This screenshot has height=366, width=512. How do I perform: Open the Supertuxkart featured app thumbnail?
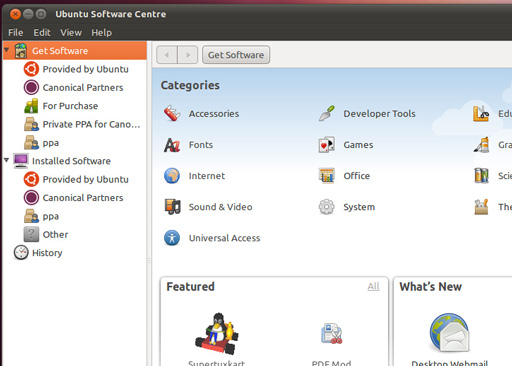(217, 334)
